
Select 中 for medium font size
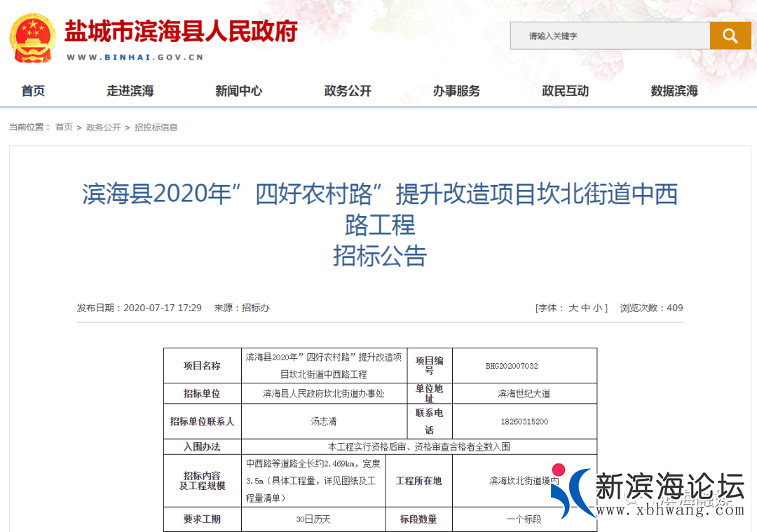585,308
